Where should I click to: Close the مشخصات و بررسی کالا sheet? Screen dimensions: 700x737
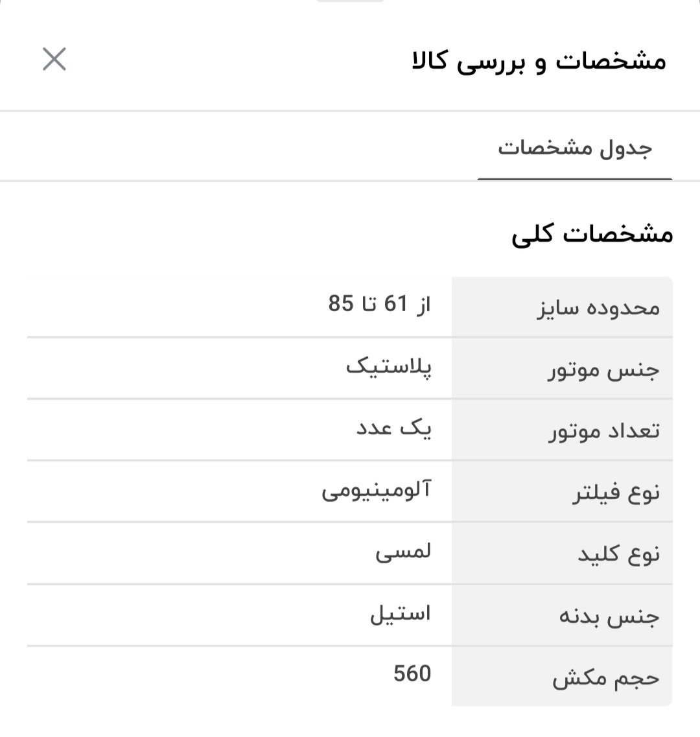(x=54, y=59)
